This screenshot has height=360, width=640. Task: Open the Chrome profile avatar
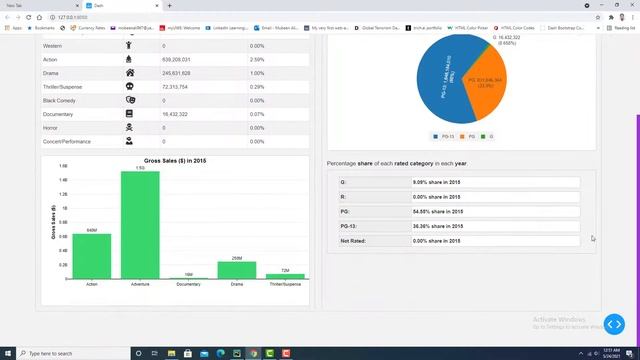pyautogui.click(x=622, y=17)
